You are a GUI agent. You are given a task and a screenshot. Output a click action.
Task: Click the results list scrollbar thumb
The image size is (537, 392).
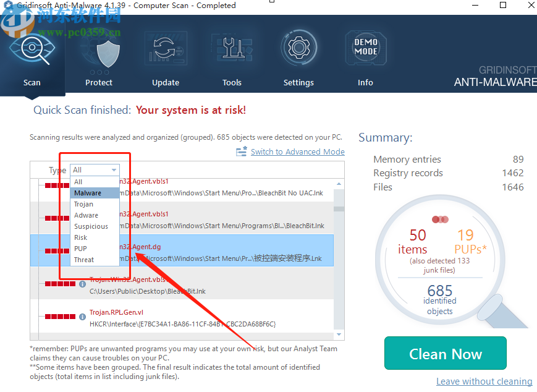pyautogui.click(x=339, y=209)
